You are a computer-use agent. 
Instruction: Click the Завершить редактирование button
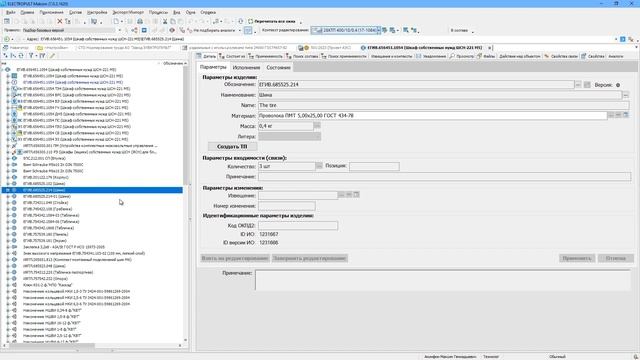coord(310,258)
